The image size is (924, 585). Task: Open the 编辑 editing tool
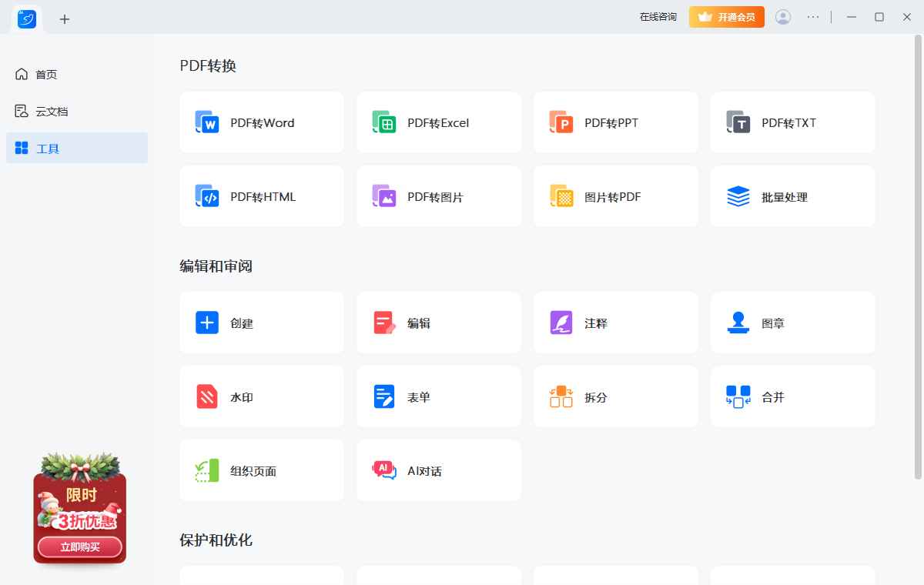point(438,323)
